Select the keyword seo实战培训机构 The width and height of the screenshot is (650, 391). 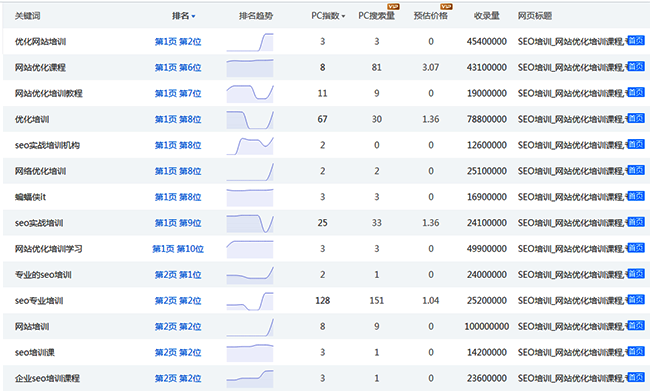47,145
